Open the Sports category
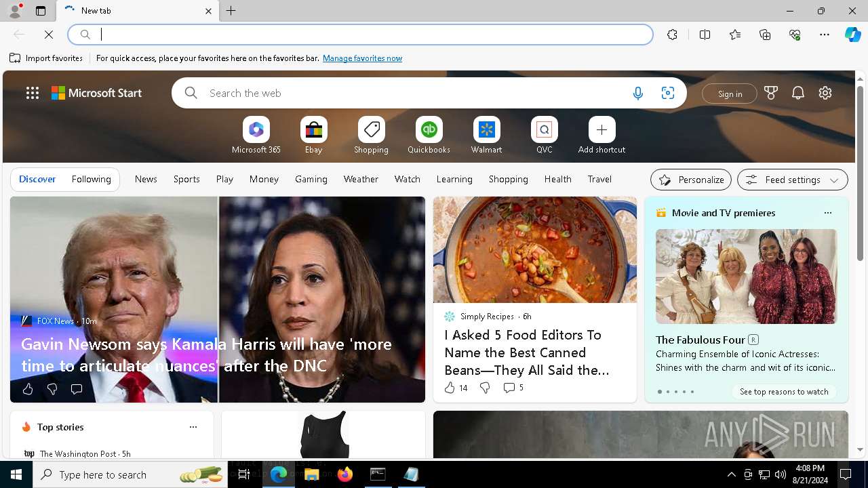Screen dimensions: 868x488 [186, 179]
